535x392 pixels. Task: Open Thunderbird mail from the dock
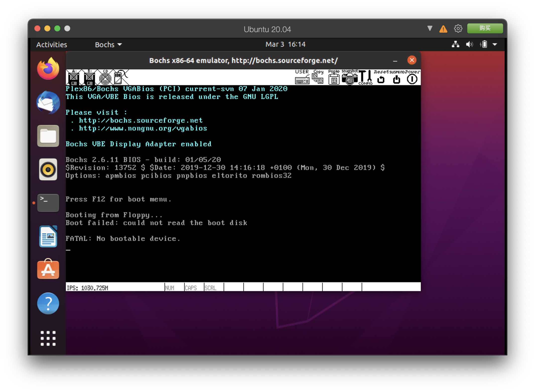tap(48, 102)
